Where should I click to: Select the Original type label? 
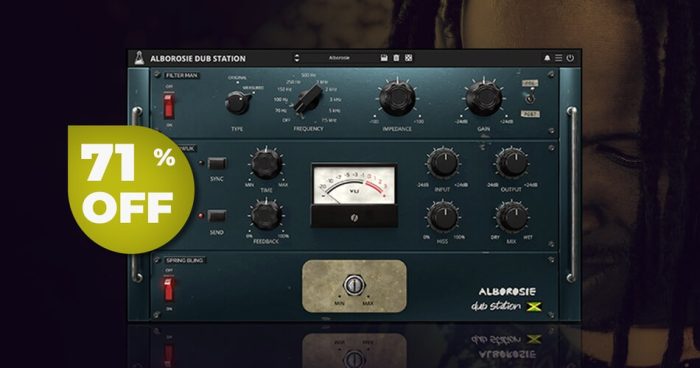point(238,78)
